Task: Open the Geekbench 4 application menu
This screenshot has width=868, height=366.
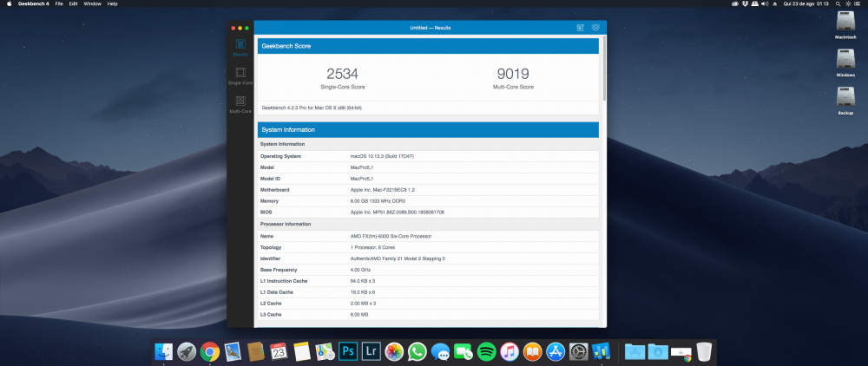Action: [x=34, y=3]
